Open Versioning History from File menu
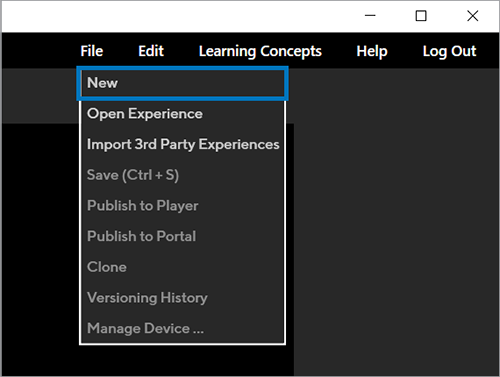 (182, 298)
